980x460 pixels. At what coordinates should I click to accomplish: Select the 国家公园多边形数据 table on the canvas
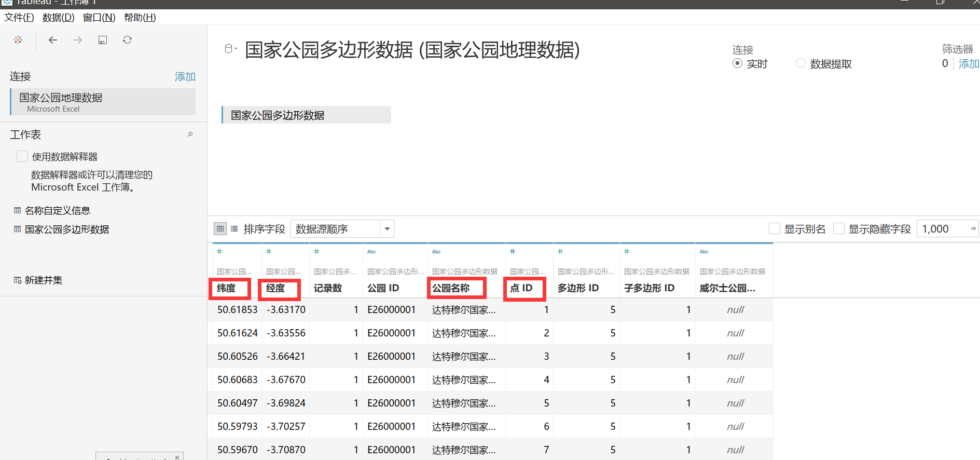point(306,115)
